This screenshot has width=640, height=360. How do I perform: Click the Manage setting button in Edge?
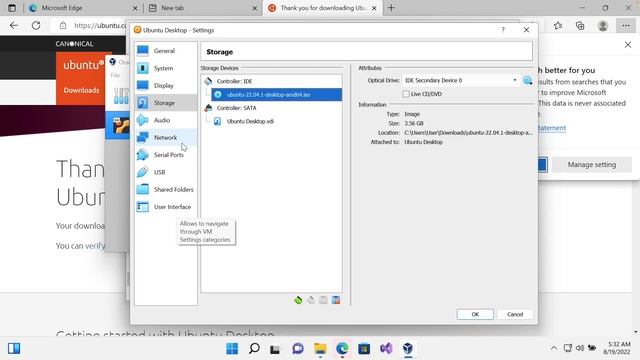pos(591,165)
